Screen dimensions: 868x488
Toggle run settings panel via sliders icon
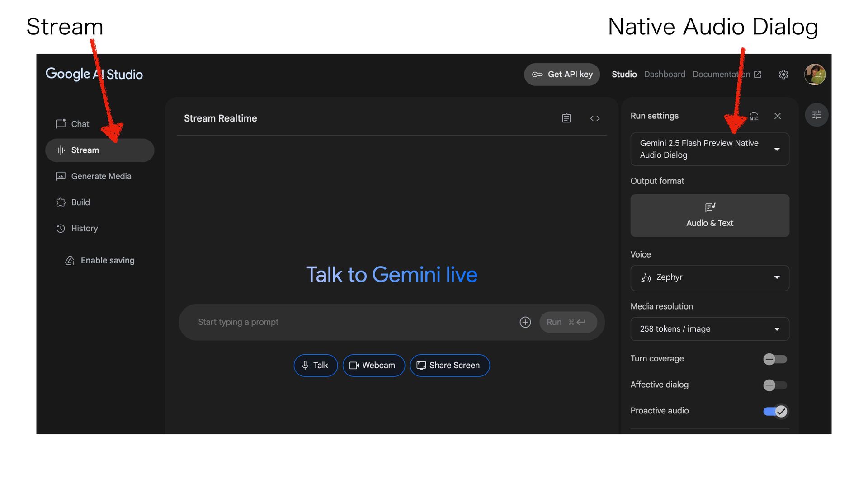click(816, 115)
